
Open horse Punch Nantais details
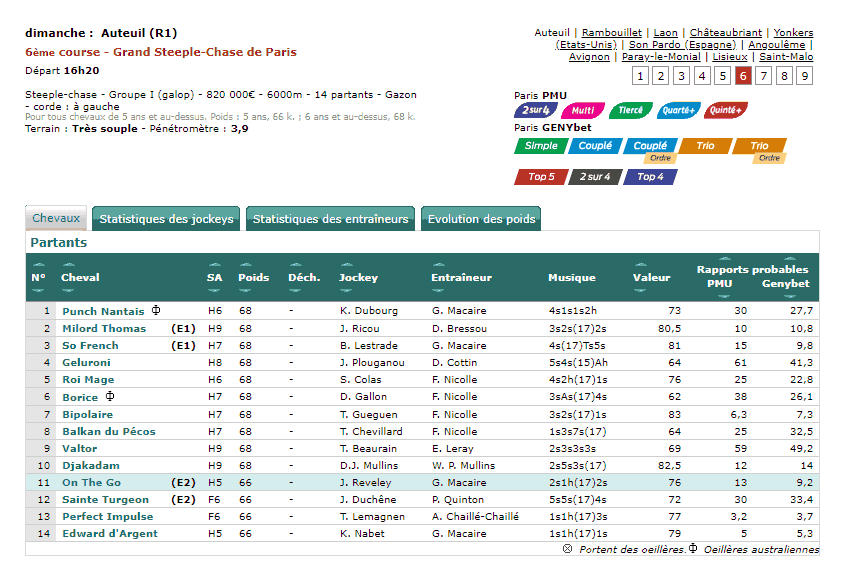click(x=103, y=312)
